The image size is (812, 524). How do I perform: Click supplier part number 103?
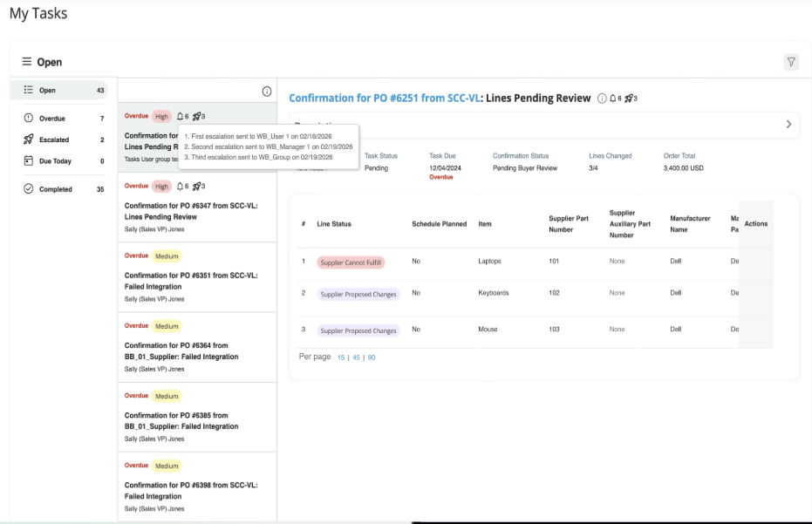point(554,329)
